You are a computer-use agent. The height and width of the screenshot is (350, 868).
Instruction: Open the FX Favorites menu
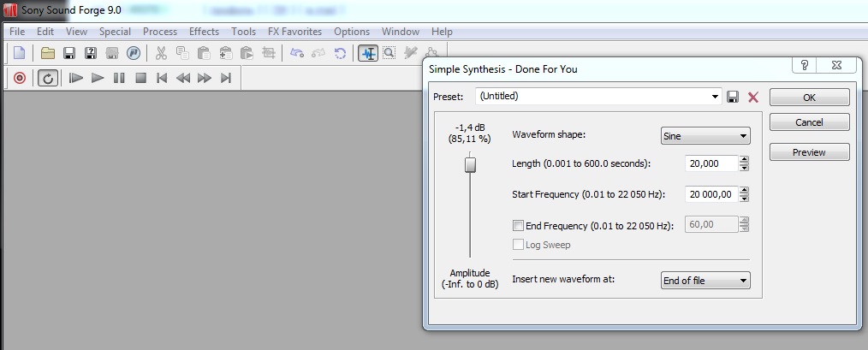[294, 32]
